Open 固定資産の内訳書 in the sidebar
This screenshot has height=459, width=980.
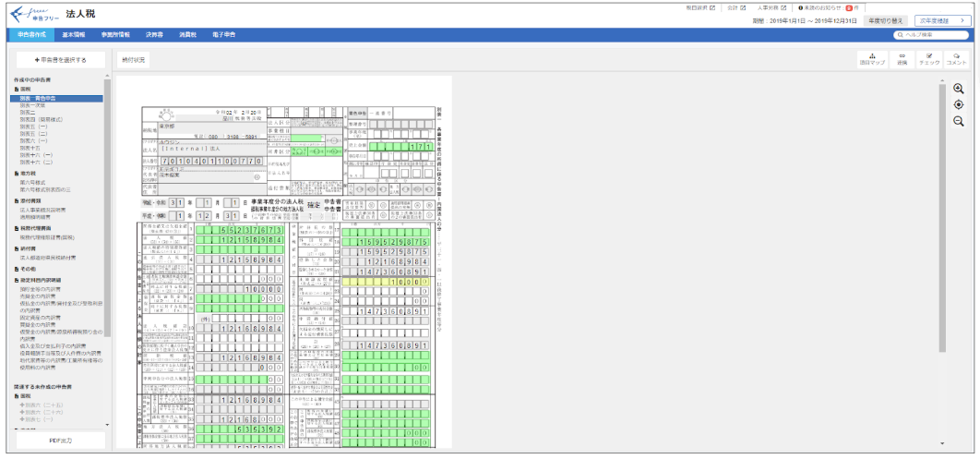click(40, 318)
